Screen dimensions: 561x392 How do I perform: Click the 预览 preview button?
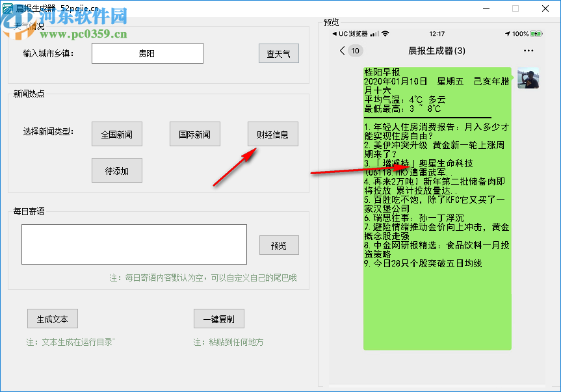(x=279, y=245)
